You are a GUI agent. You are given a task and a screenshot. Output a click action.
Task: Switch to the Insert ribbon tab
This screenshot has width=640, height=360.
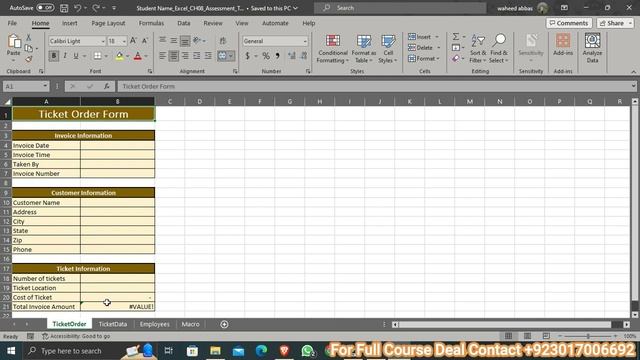pos(69,23)
